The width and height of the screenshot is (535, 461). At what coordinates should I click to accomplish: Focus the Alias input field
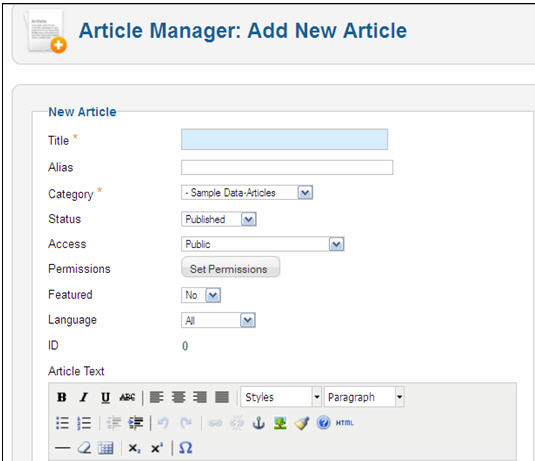pos(287,168)
